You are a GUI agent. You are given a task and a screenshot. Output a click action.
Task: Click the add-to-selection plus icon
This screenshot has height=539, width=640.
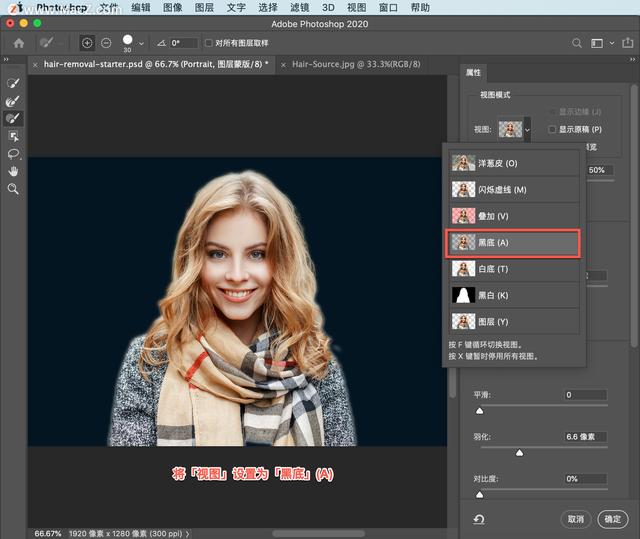coord(87,43)
